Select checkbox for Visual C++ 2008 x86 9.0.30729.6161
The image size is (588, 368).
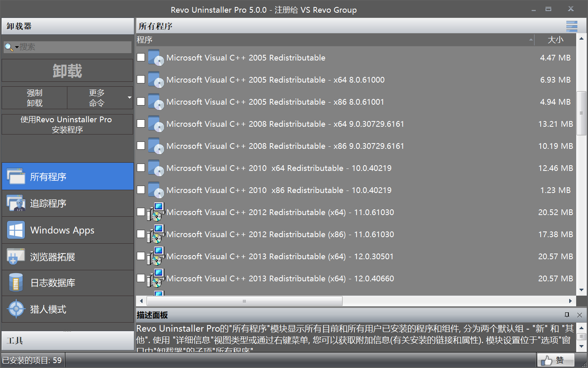click(141, 146)
